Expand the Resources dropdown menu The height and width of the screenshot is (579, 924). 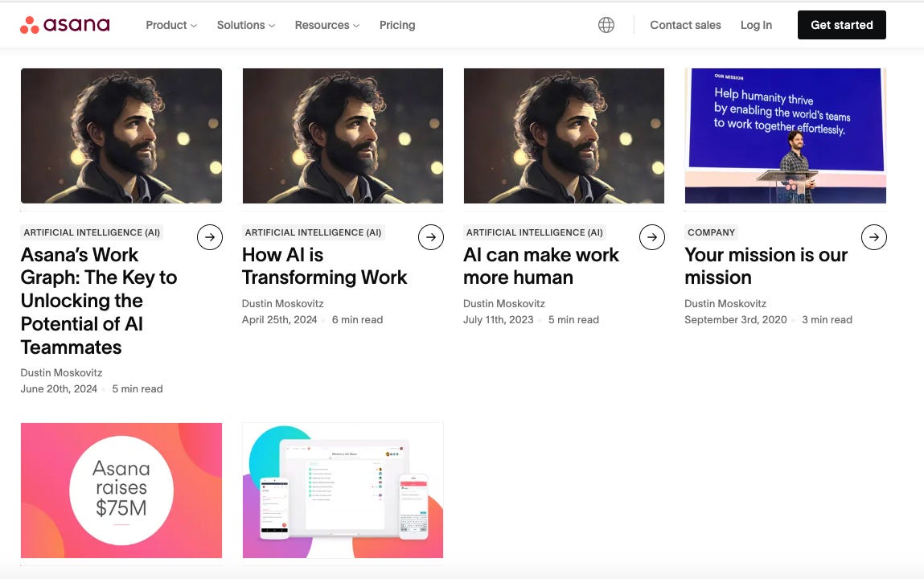(327, 25)
